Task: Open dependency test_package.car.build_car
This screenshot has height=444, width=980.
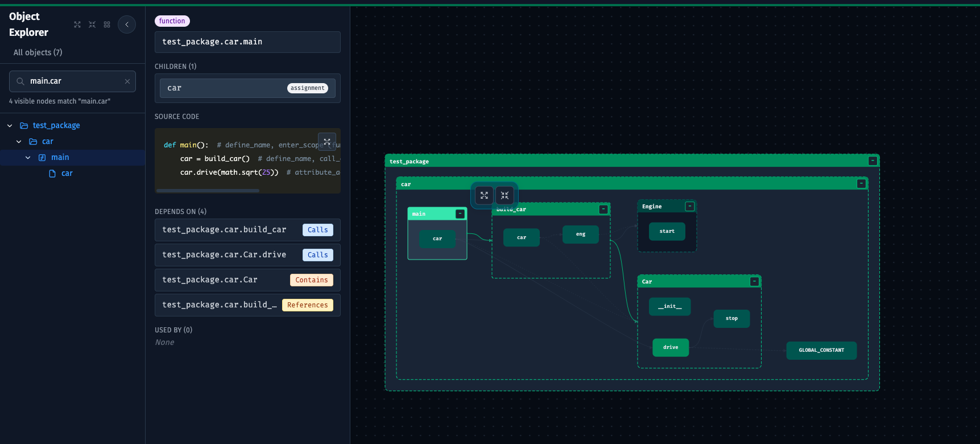Action: (x=247, y=230)
